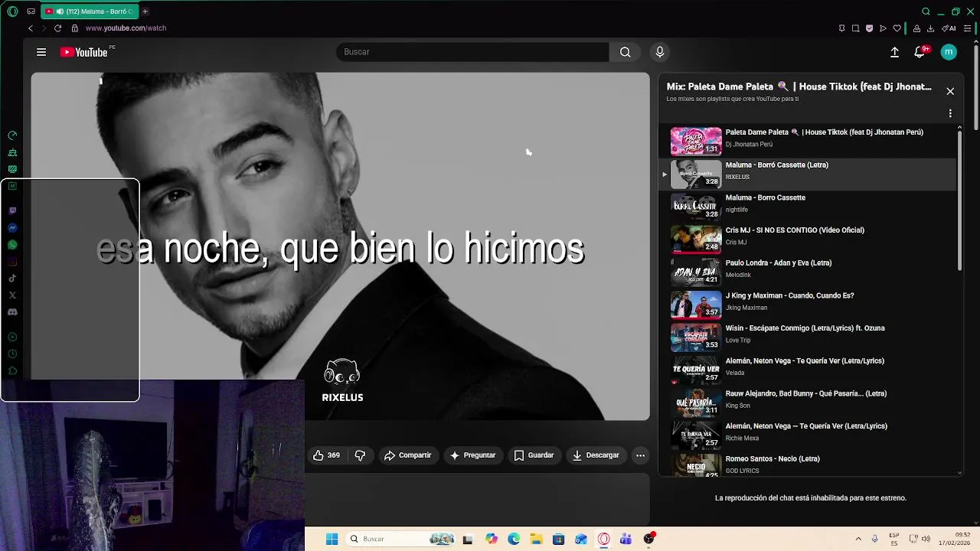Viewport: 980px width, 551px height.
Task: Toggle the ad blocker shield icon
Action: pos(869,28)
